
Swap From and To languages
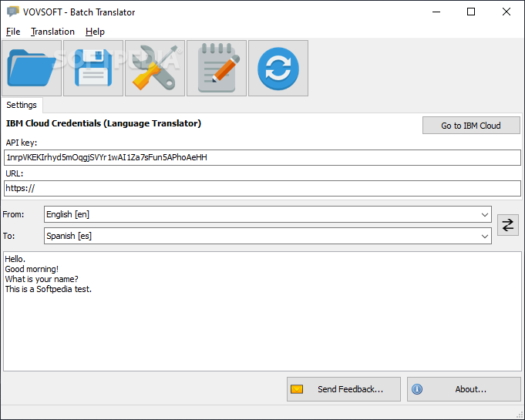point(507,225)
